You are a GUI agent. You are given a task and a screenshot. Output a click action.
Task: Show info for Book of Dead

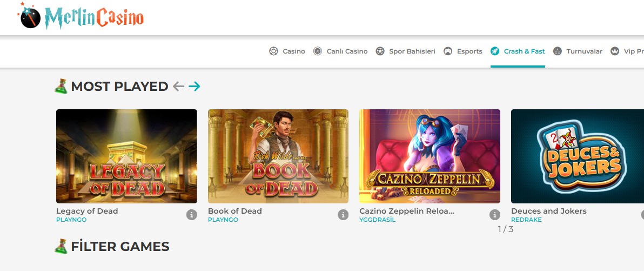344,215
